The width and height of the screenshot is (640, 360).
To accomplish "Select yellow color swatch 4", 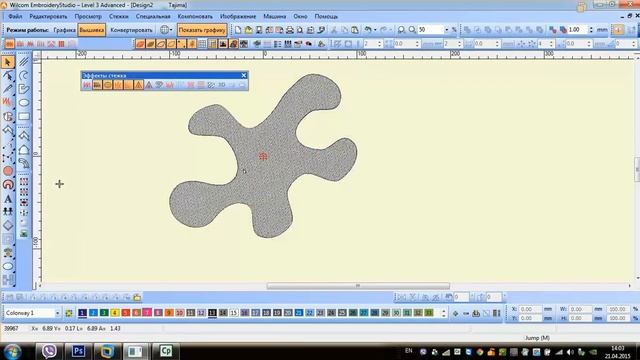I will coord(115,313).
